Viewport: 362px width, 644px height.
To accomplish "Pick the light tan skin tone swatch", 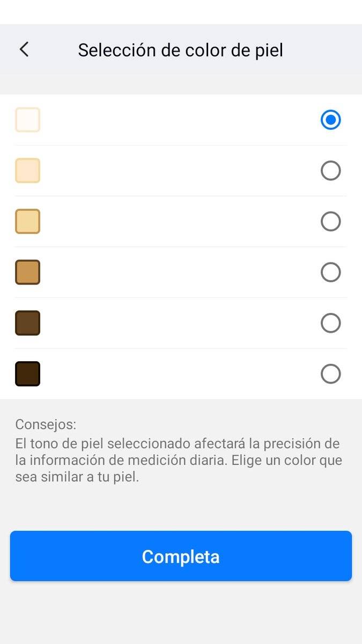I will [x=27, y=221].
